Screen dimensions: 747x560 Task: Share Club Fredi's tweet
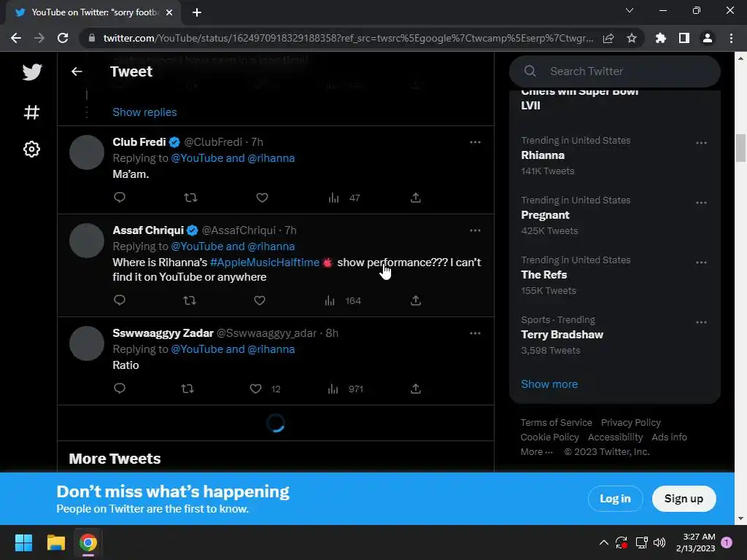click(415, 197)
